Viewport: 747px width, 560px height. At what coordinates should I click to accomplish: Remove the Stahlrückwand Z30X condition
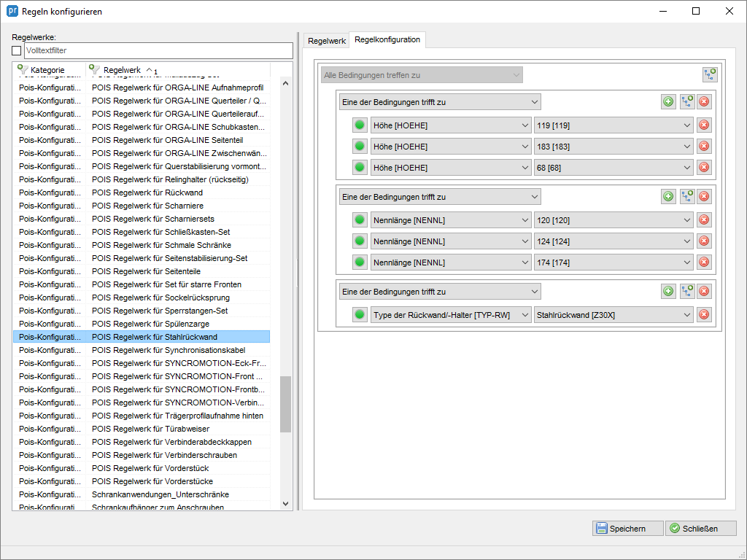click(x=704, y=315)
